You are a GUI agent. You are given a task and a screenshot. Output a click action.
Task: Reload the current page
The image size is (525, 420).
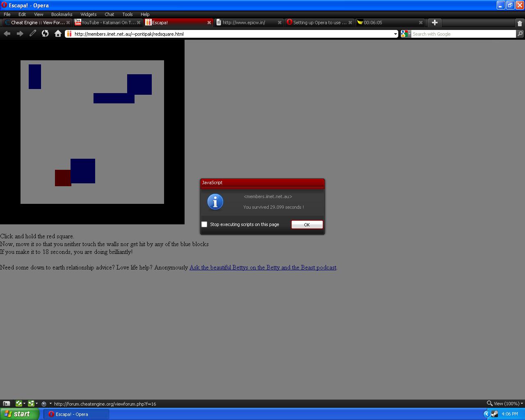pos(45,34)
